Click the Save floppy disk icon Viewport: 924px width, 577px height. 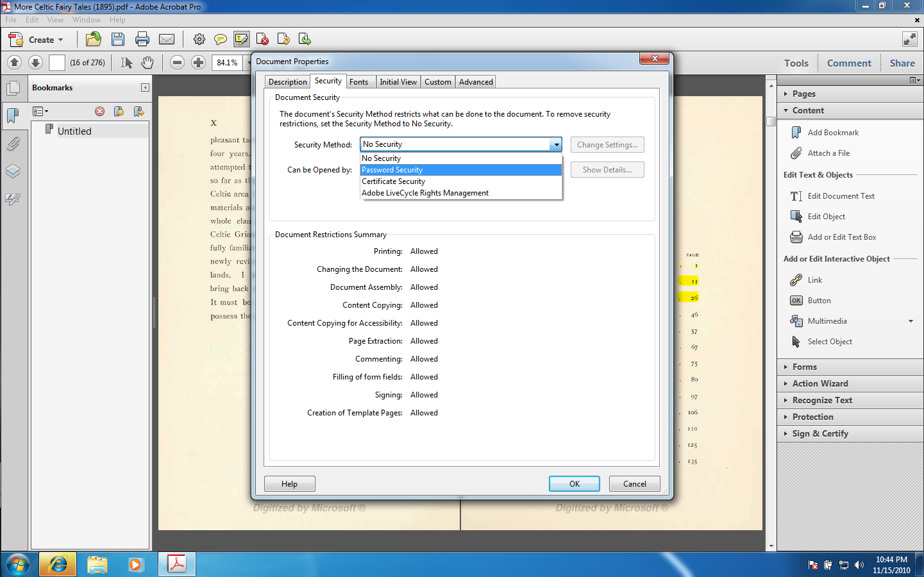click(118, 39)
